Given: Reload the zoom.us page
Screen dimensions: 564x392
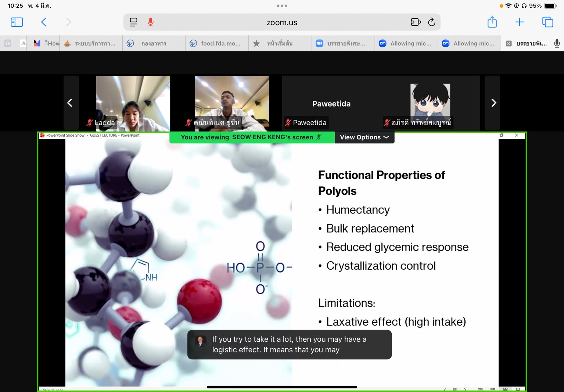Looking at the screenshot, I should coord(432,22).
